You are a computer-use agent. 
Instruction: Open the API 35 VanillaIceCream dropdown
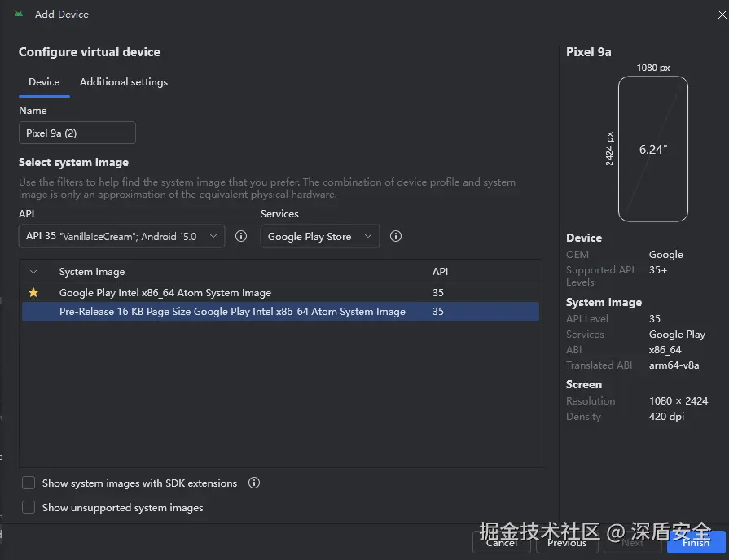(121, 237)
